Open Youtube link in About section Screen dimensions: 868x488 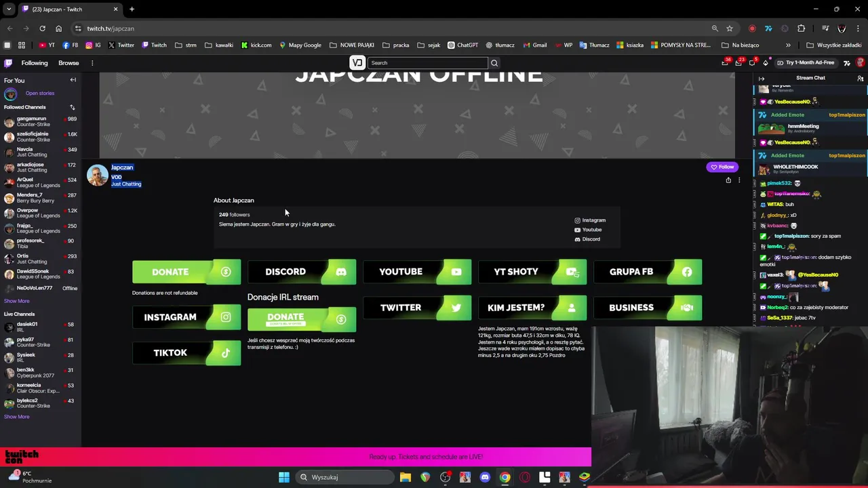588,230
